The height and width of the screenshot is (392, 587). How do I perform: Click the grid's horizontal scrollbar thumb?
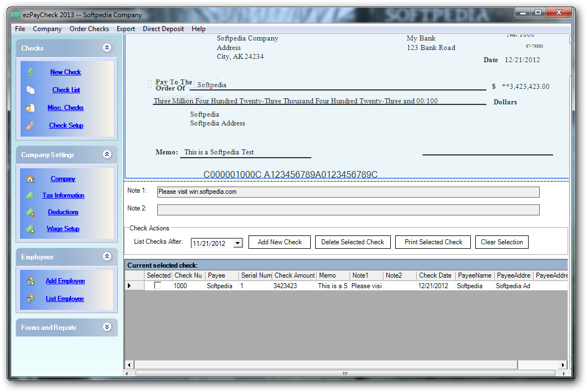coord(326,365)
